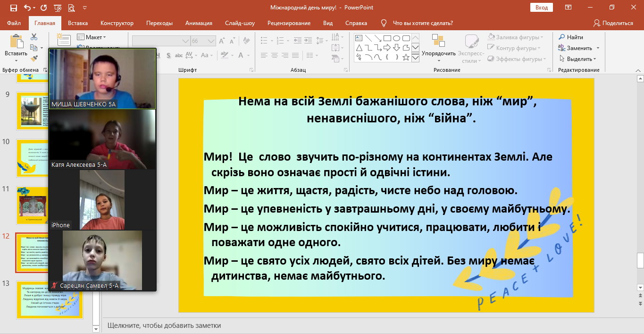This screenshot has height=334, width=644.
Task: Select the right block Arrow shape
Action: [387, 48]
